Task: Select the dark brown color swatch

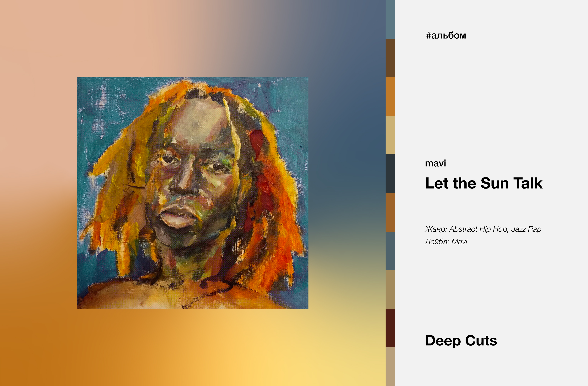Action: [390, 58]
